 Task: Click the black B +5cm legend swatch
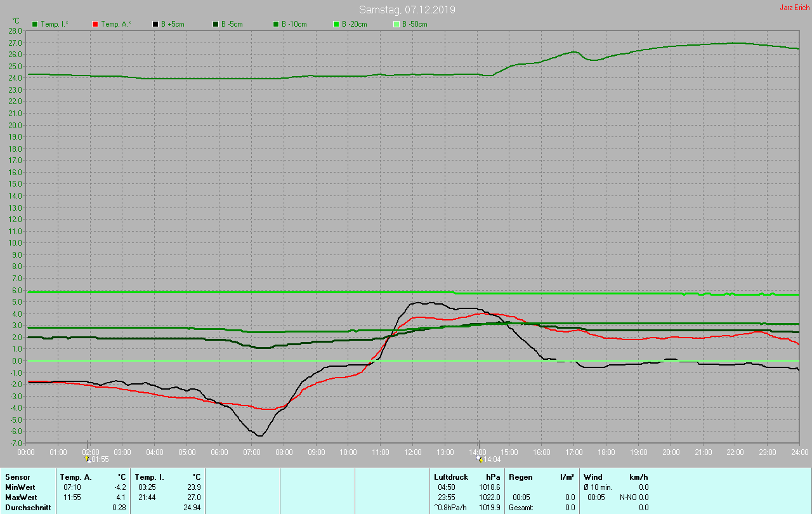(x=155, y=24)
